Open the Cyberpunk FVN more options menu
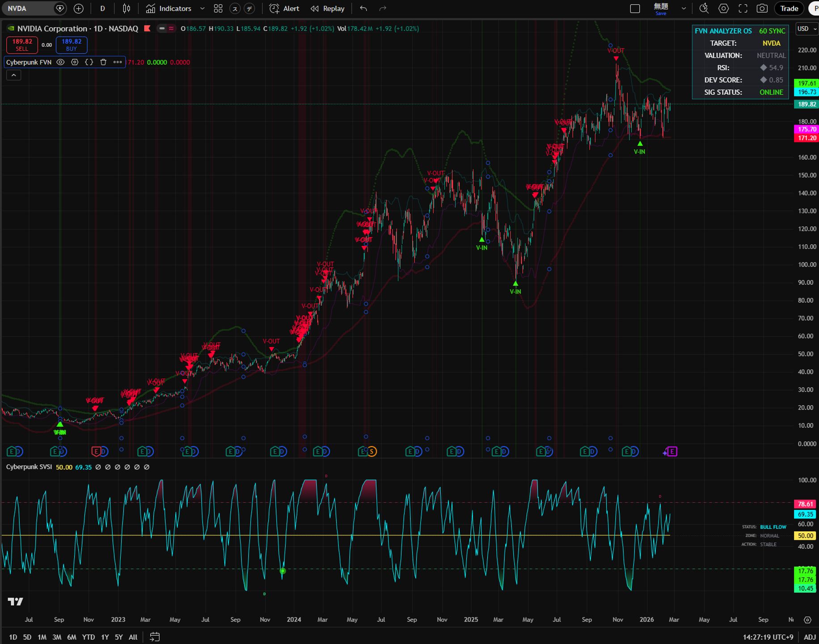The width and height of the screenshot is (819, 644). point(118,62)
